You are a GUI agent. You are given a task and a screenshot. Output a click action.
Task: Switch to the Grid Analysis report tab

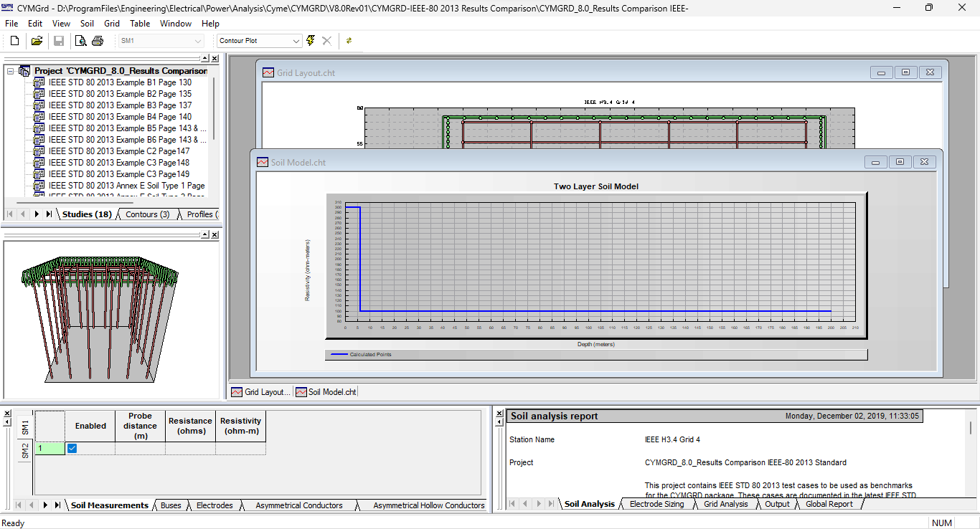tap(725, 504)
